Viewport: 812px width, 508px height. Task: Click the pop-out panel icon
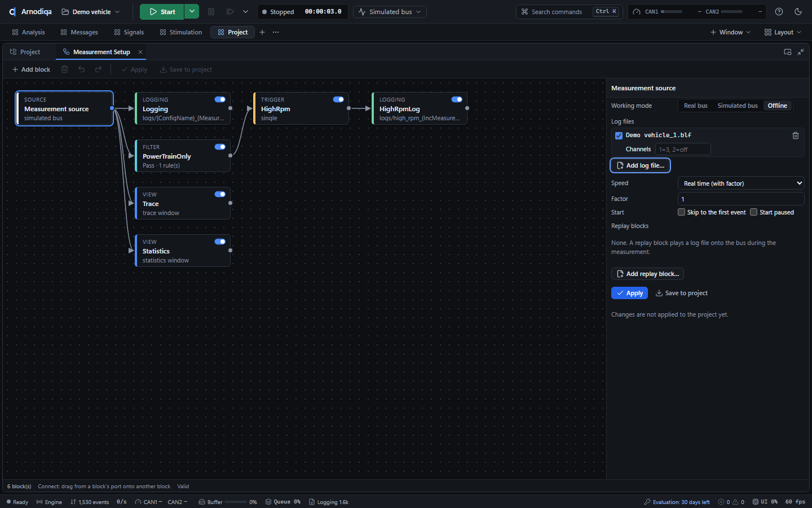[x=788, y=52]
